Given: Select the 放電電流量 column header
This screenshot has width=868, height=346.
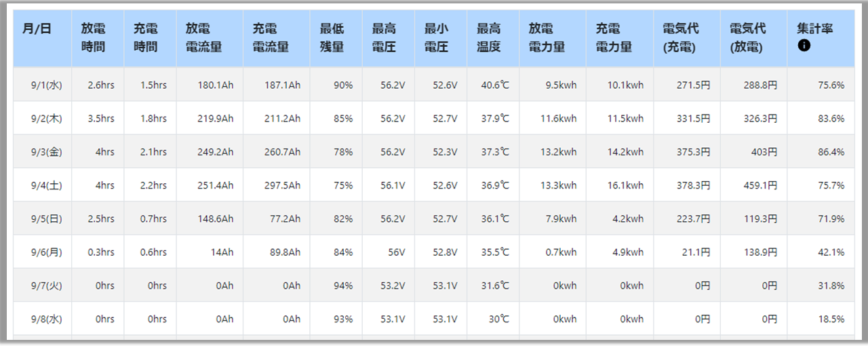Looking at the screenshot, I should coord(210,38).
